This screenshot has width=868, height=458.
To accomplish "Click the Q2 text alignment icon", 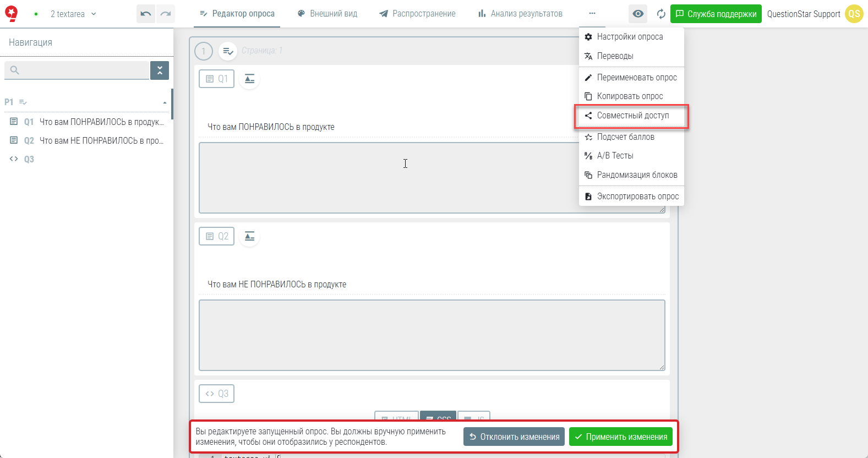I will coord(249,237).
